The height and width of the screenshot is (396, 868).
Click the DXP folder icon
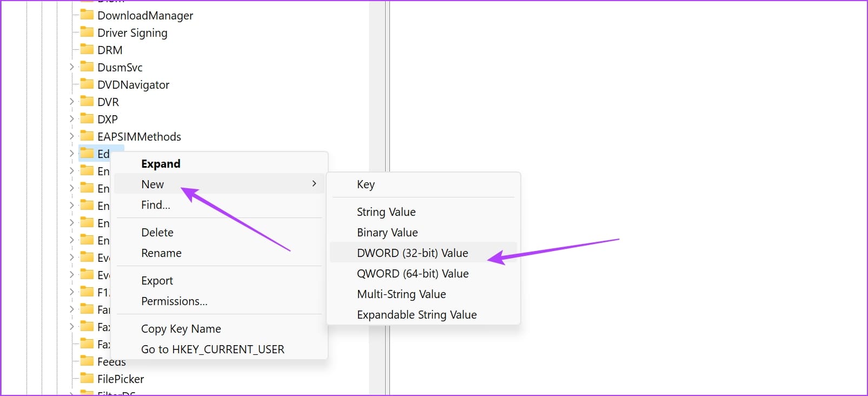click(x=87, y=119)
